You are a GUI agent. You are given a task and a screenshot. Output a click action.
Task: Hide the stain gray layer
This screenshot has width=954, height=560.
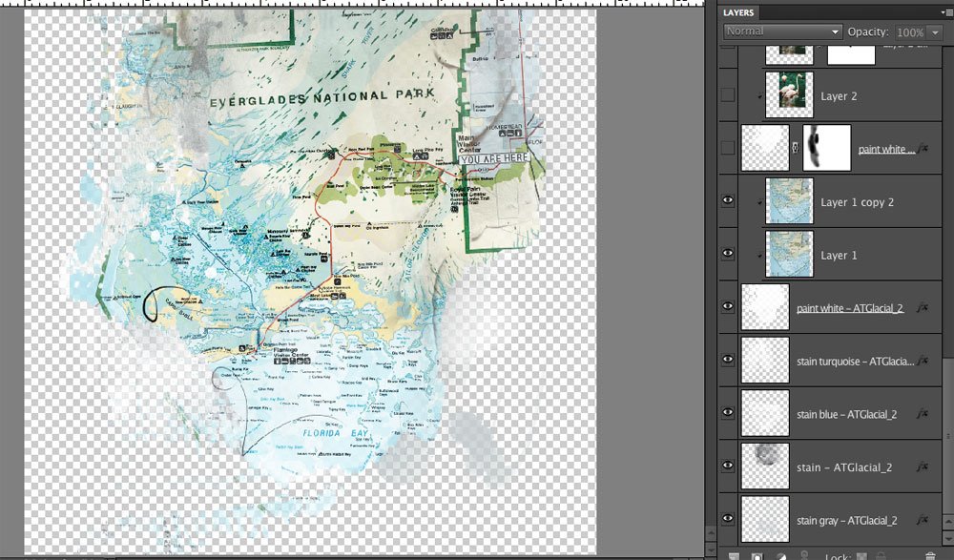(x=728, y=519)
